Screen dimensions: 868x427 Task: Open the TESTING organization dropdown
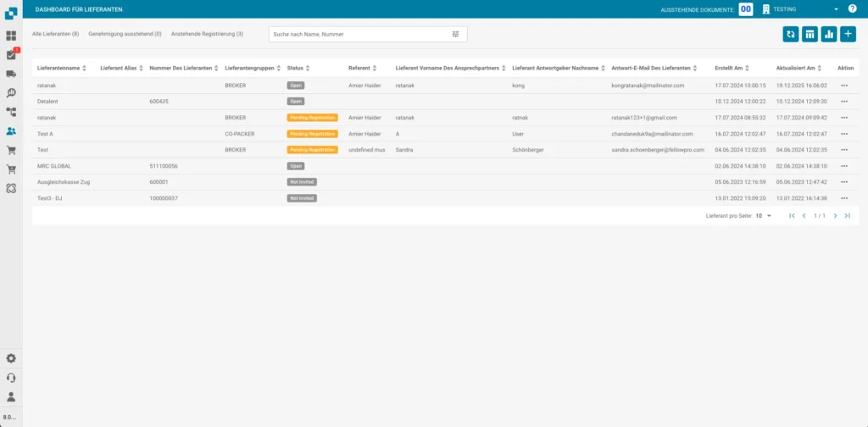tap(836, 9)
